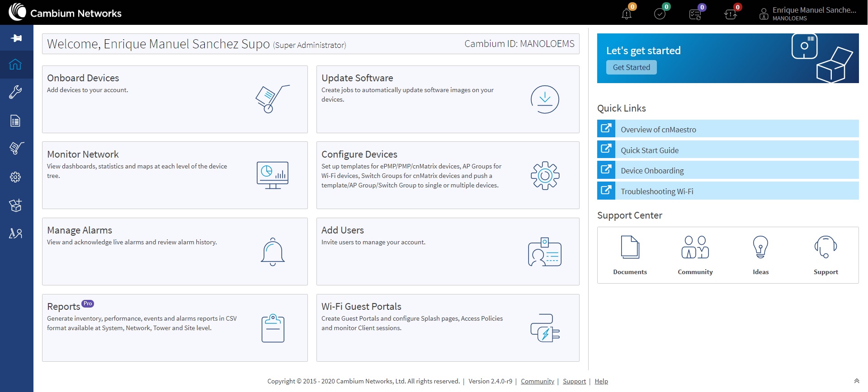This screenshot has height=392, width=868.
Task: Open the onboarding hand-truck icon in sidebar
Action: pos(16,148)
